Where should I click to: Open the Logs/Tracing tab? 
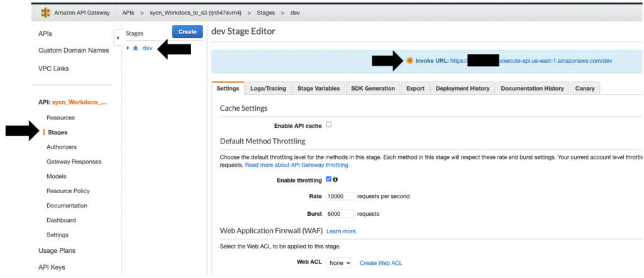(x=268, y=88)
